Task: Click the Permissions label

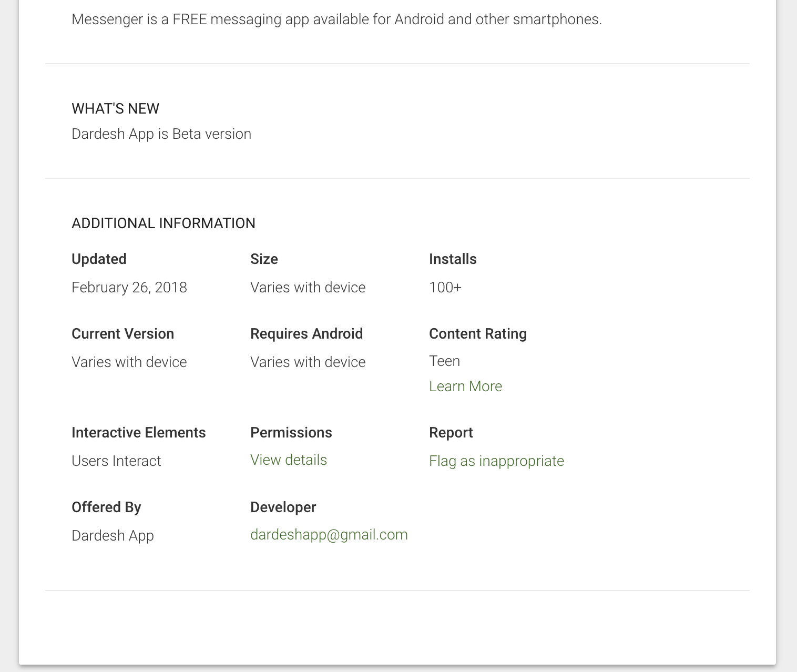Action: pyautogui.click(x=291, y=433)
